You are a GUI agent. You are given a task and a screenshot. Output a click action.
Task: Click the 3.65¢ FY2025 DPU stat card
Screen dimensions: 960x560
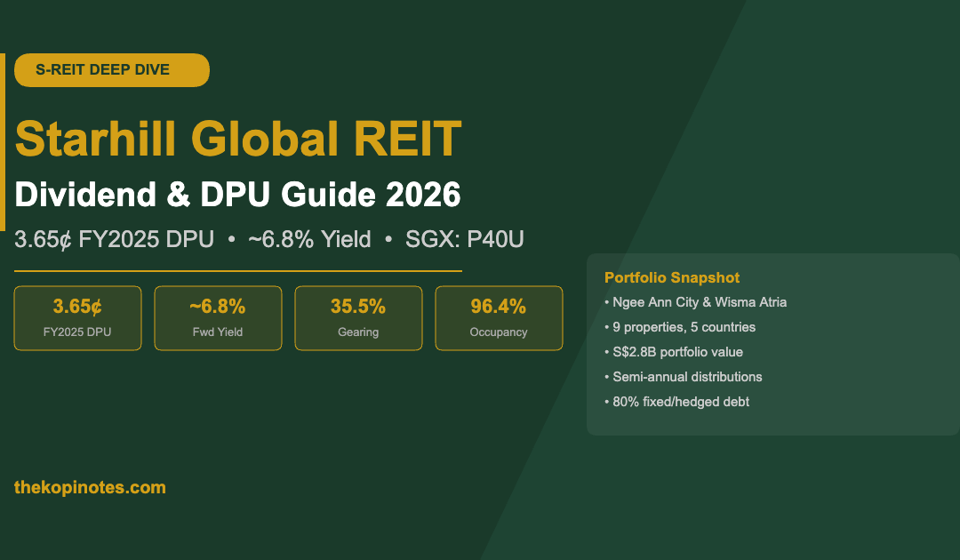[77, 318]
